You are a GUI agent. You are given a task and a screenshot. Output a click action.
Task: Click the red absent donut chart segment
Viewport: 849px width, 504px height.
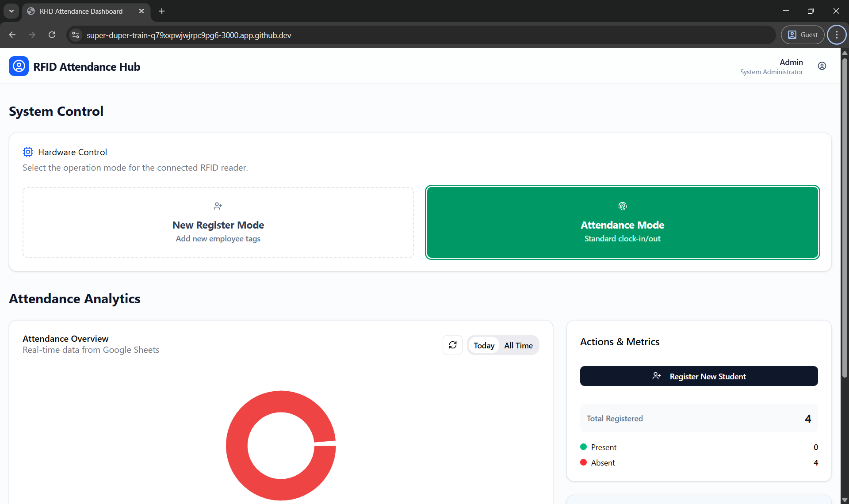237,447
